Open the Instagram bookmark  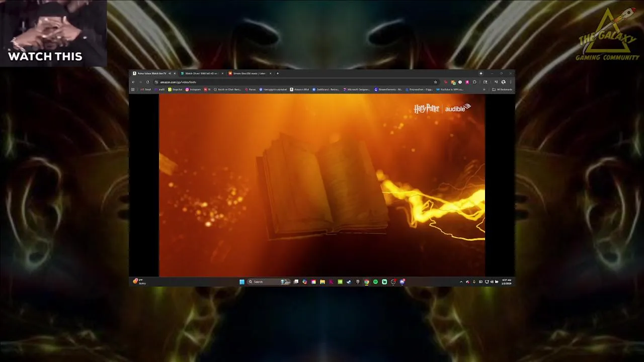193,89
